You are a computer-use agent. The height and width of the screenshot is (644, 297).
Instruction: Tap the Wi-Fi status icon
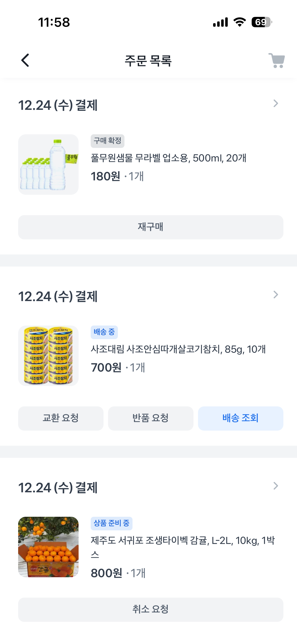click(240, 22)
